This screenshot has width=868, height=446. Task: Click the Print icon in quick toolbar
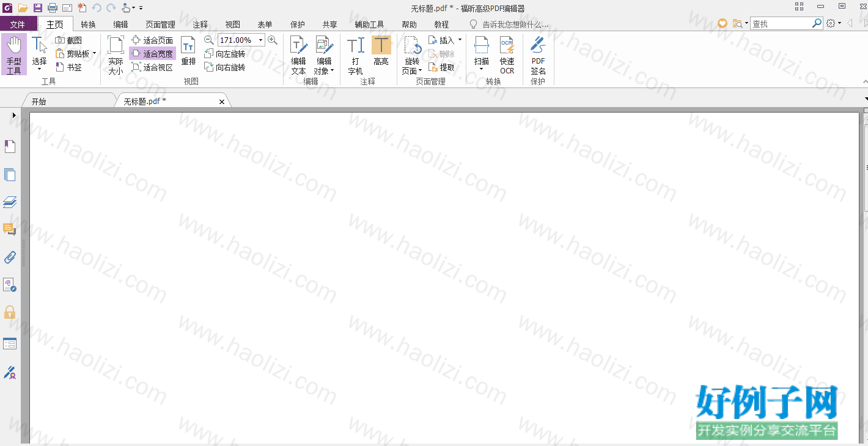tap(53, 7)
